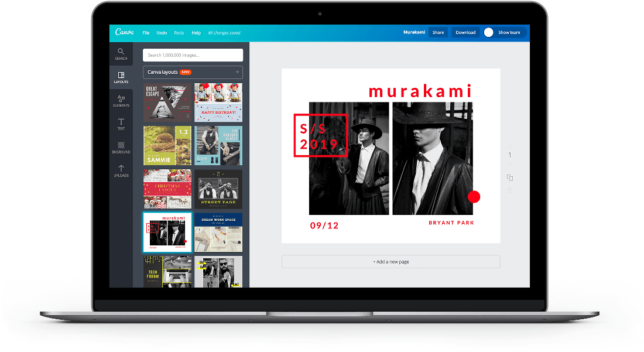Open the Help menu

click(196, 33)
